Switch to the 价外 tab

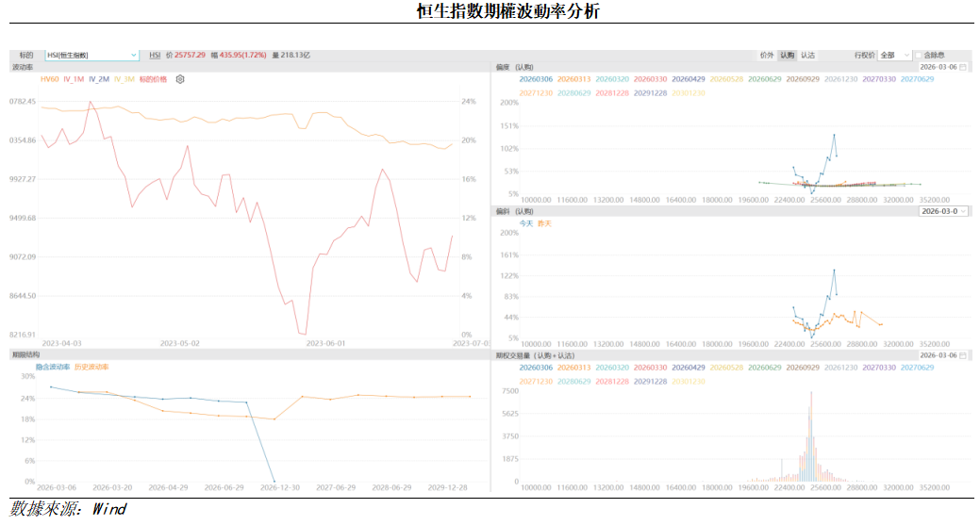tap(767, 56)
